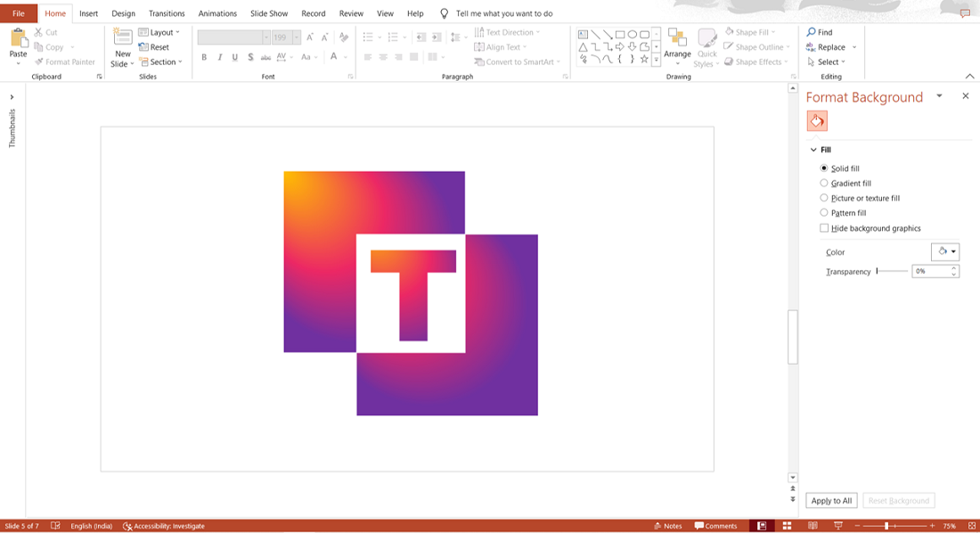Switch to the Animations tab

point(217,13)
